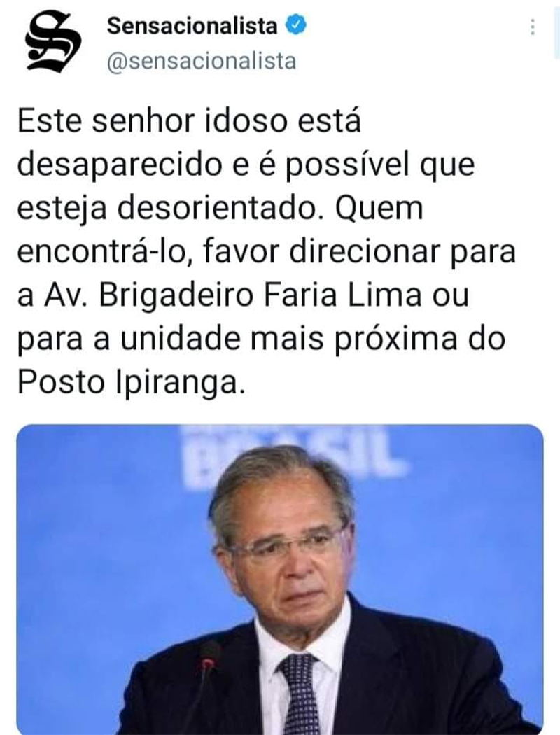Tap 'encontrá-lo' in the tweet text
The width and height of the screenshot is (560, 735).
coord(100,252)
